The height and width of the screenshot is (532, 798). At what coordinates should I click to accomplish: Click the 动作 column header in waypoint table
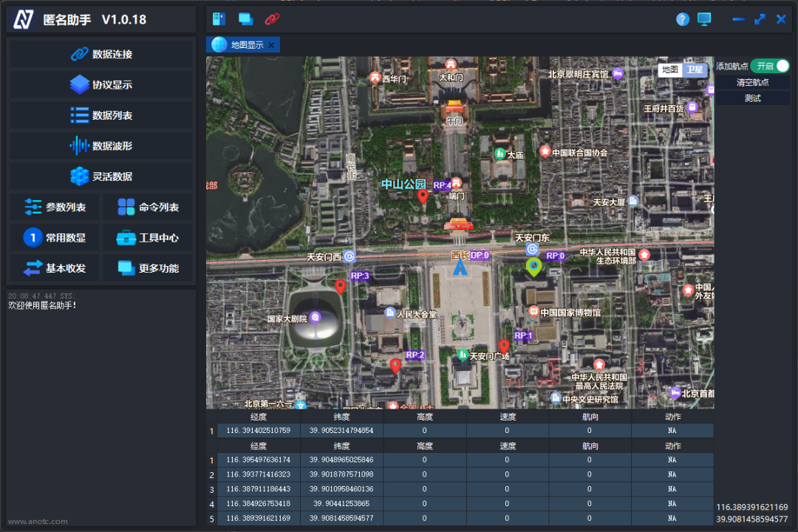click(x=673, y=446)
